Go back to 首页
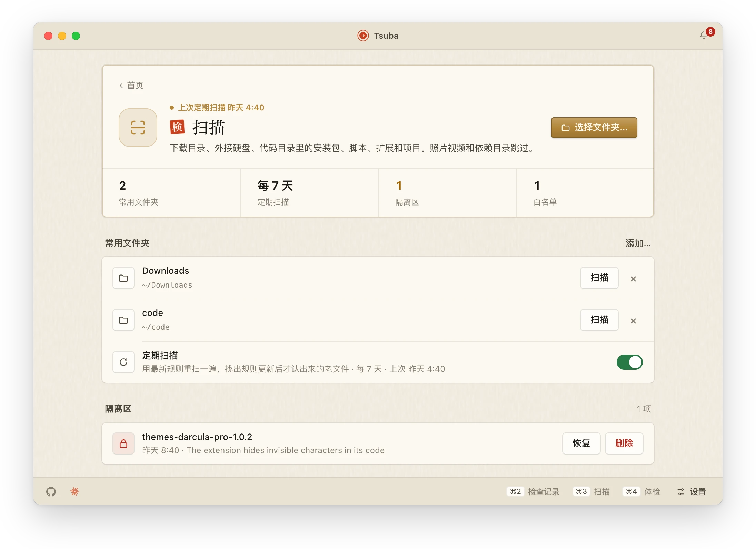Screen dimensions: 756x549 (x=131, y=85)
